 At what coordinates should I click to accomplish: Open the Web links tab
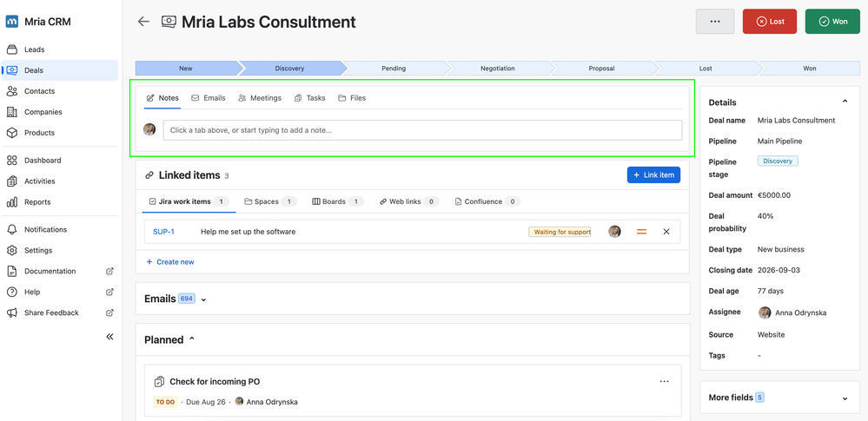pos(409,201)
